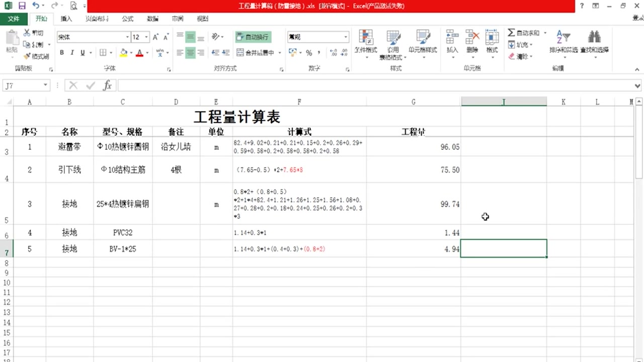Undo the last action
Screen dimensions: 644x362
pyautogui.click(x=36, y=6)
